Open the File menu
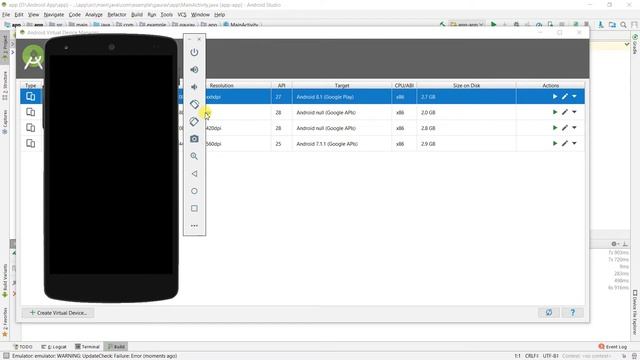This screenshot has width=640, height=360. [x=6, y=14]
